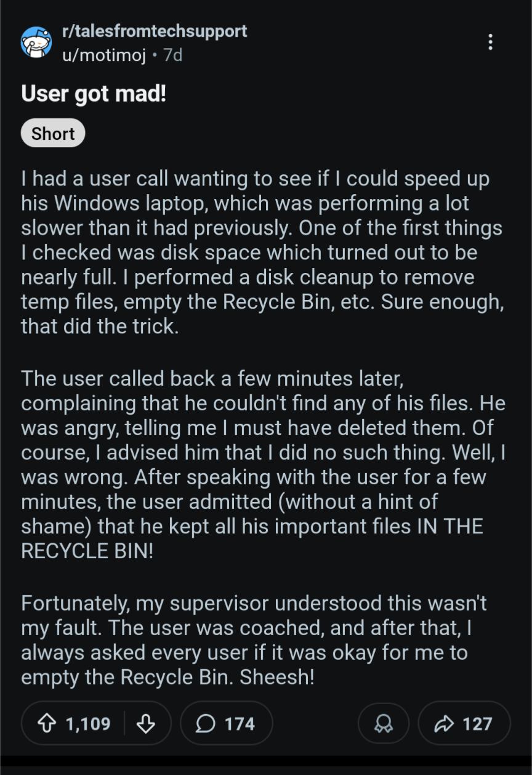532x775 pixels.
Task: Open the three-dot post options menu
Action: tap(490, 42)
